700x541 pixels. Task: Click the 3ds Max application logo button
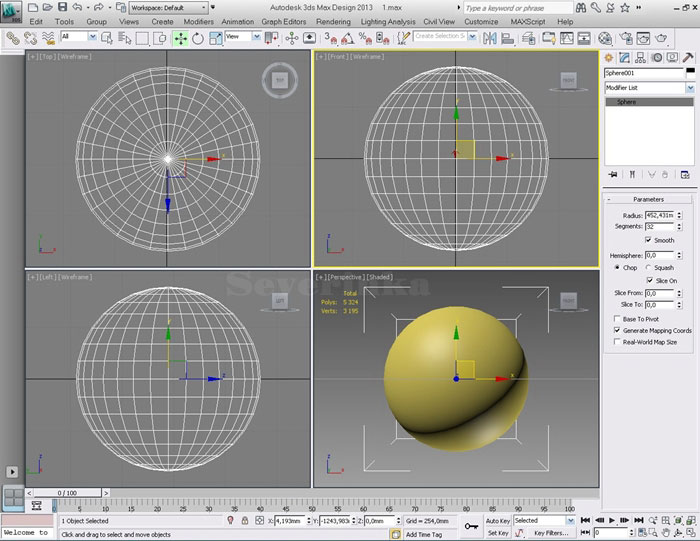click(12, 12)
